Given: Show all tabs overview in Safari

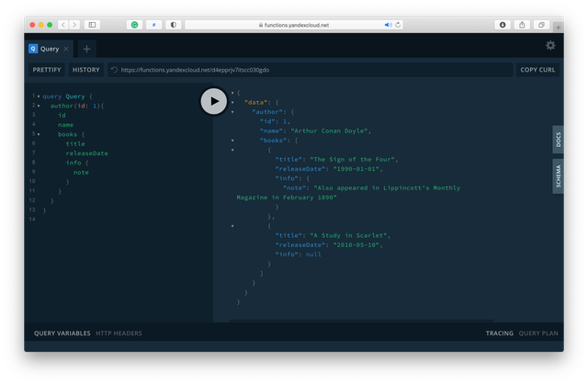Looking at the screenshot, I should [541, 25].
